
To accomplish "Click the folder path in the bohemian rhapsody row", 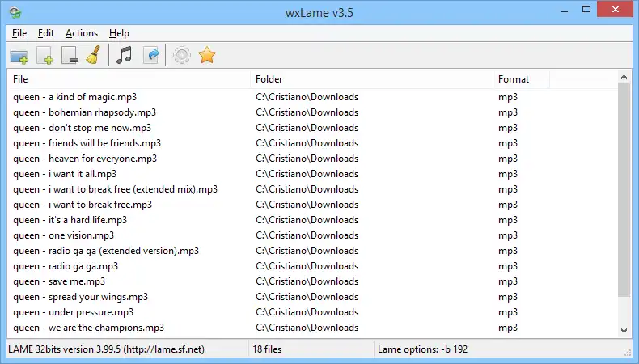I will tap(307, 112).
